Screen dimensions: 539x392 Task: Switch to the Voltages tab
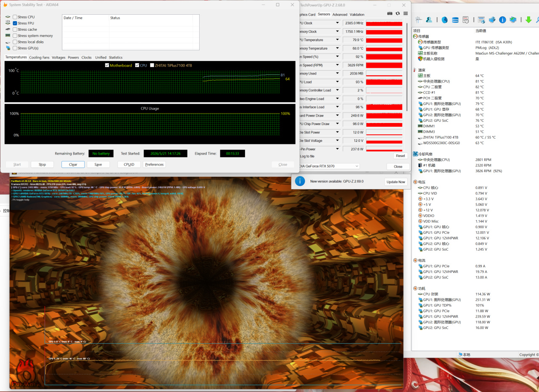tap(59, 57)
